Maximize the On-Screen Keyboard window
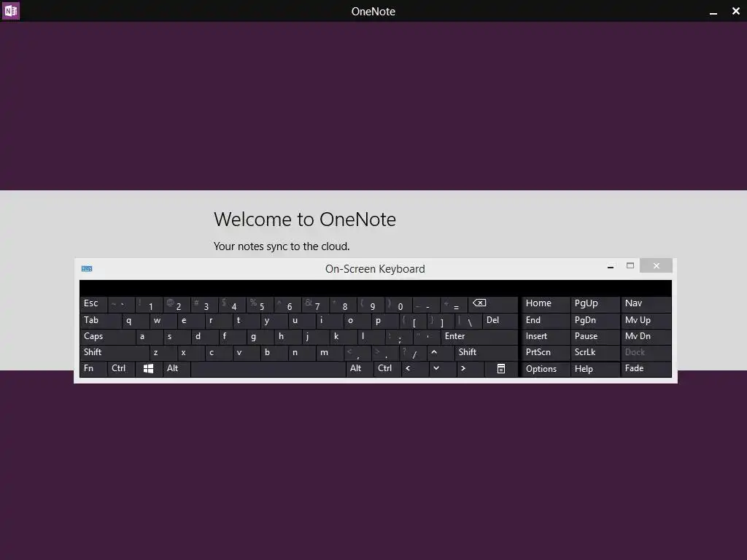This screenshot has height=560, width=747. (x=630, y=265)
